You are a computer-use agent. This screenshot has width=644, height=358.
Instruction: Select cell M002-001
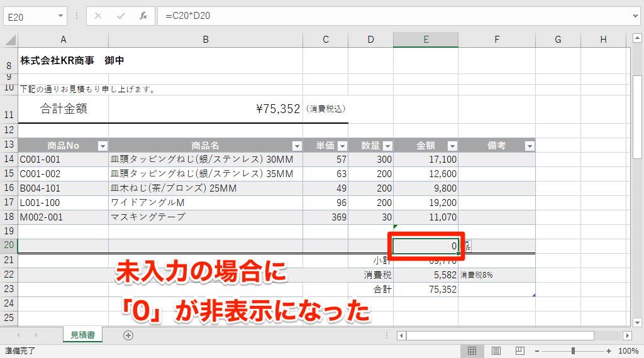click(x=64, y=217)
